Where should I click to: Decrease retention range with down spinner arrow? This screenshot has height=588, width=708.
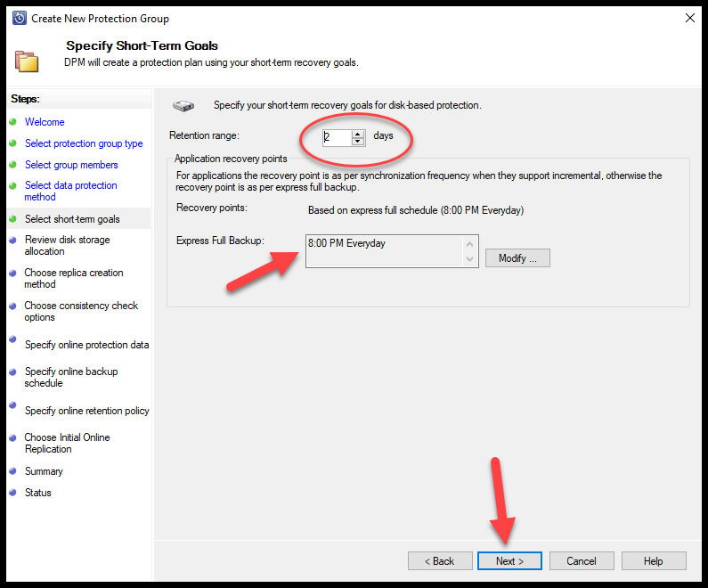tap(358, 142)
